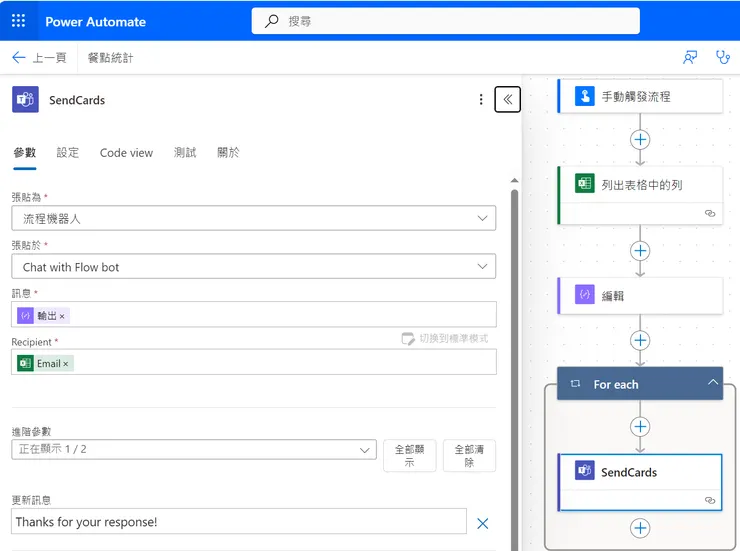Screen dimensions: 740x551
Task: Switch to the 設定 tab
Action: pyautogui.click(x=67, y=152)
